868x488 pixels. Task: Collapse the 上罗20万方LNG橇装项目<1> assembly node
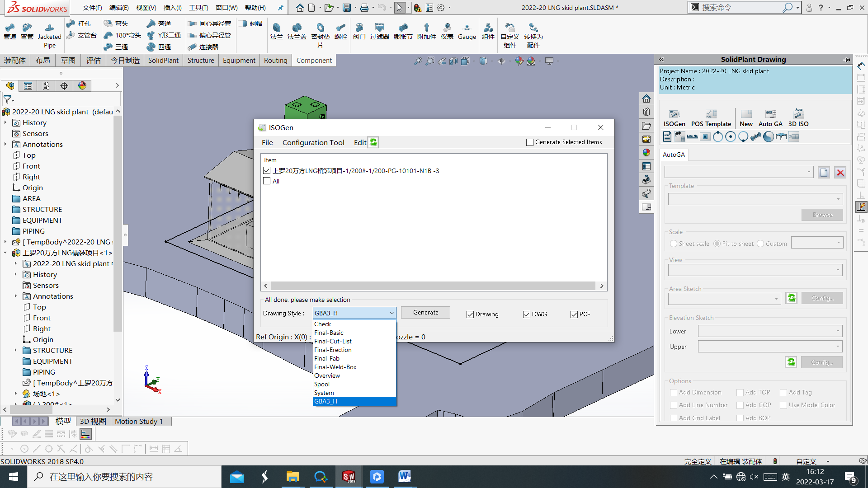(5, 253)
